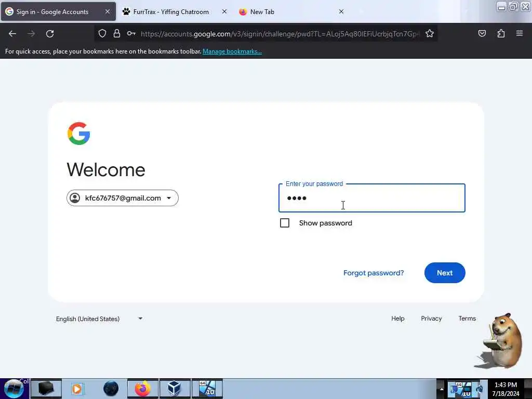Open the tracking protection shield icon

coord(102,33)
